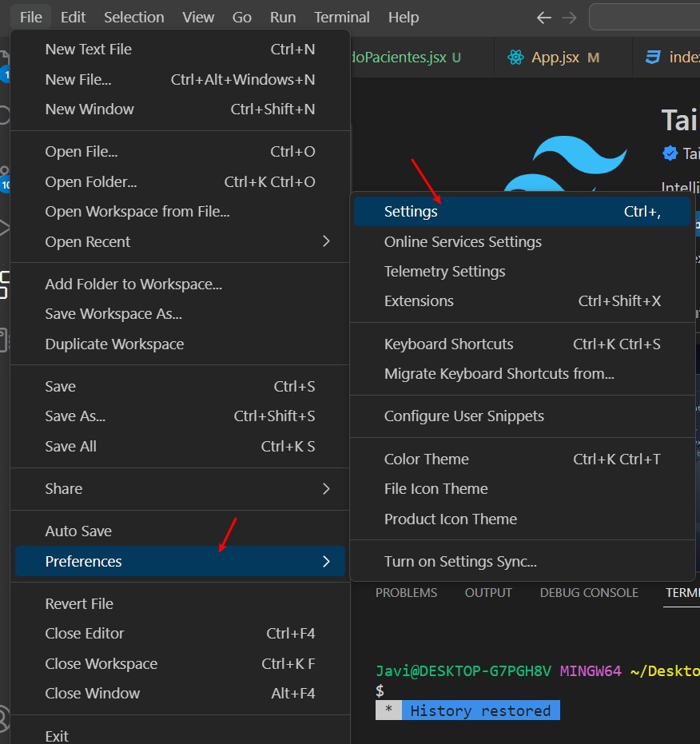Open the Terminal menu in menu bar

pos(341,17)
